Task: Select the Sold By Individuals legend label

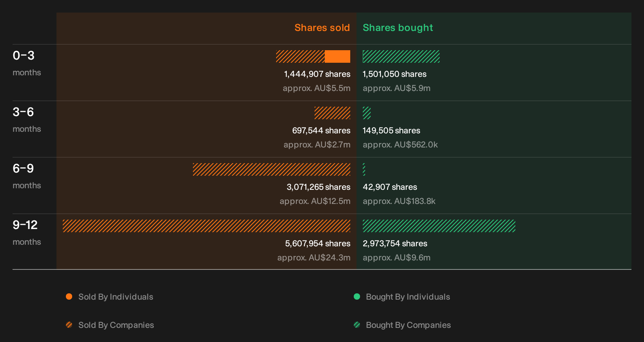Action: [x=116, y=297]
